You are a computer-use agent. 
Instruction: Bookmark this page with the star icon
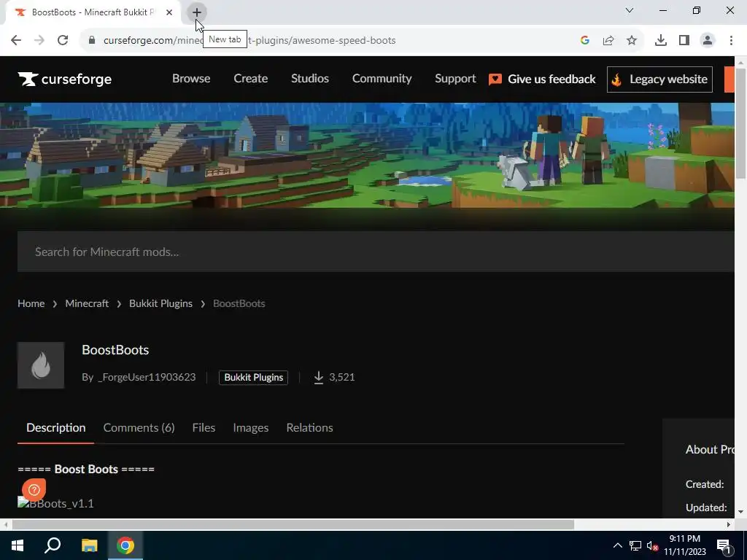631,40
